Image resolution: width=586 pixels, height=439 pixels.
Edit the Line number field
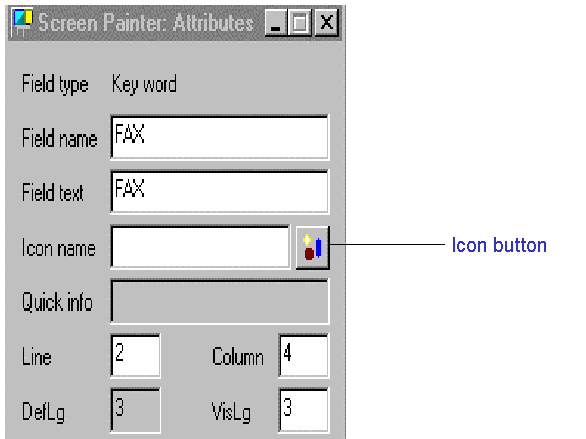[x=136, y=356]
